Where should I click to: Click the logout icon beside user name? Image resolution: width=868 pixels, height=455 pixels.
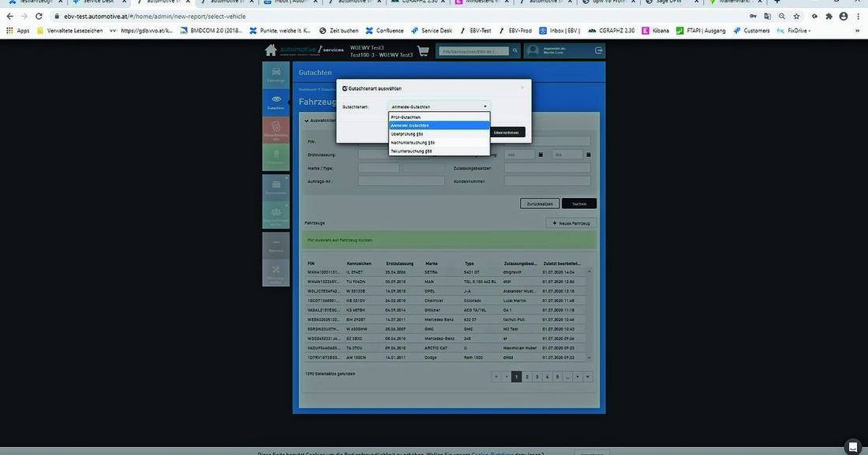(x=599, y=51)
